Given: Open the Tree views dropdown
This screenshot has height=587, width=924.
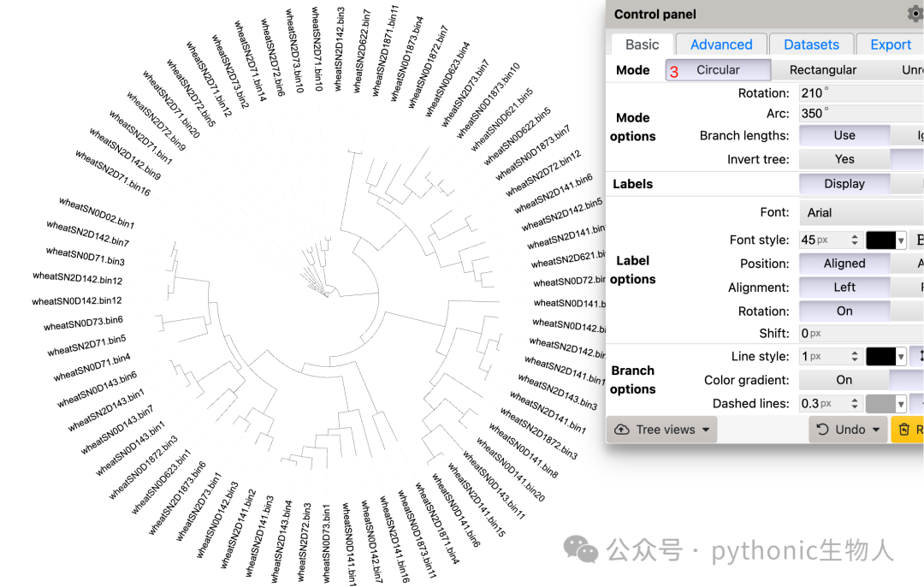Looking at the screenshot, I should 661,430.
